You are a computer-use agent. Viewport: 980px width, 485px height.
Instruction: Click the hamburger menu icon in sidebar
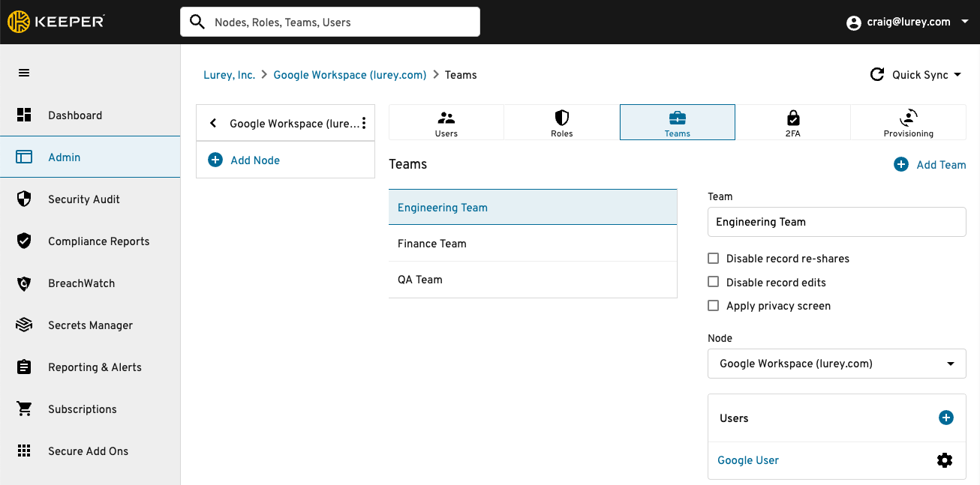pos(24,73)
